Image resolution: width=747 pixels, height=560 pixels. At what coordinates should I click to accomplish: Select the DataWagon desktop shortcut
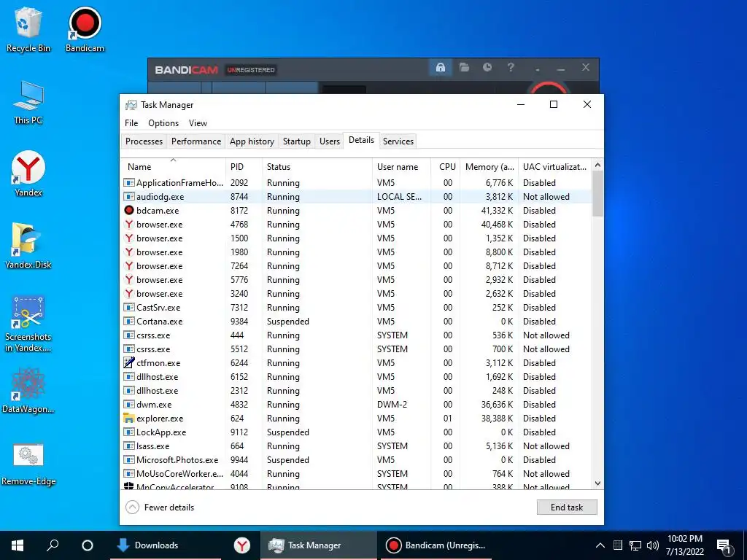(28, 391)
